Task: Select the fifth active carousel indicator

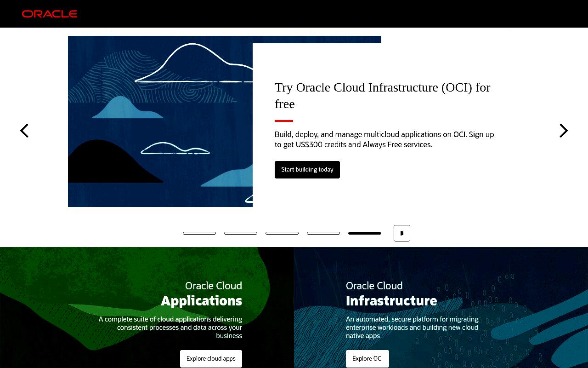Action: tap(365, 233)
